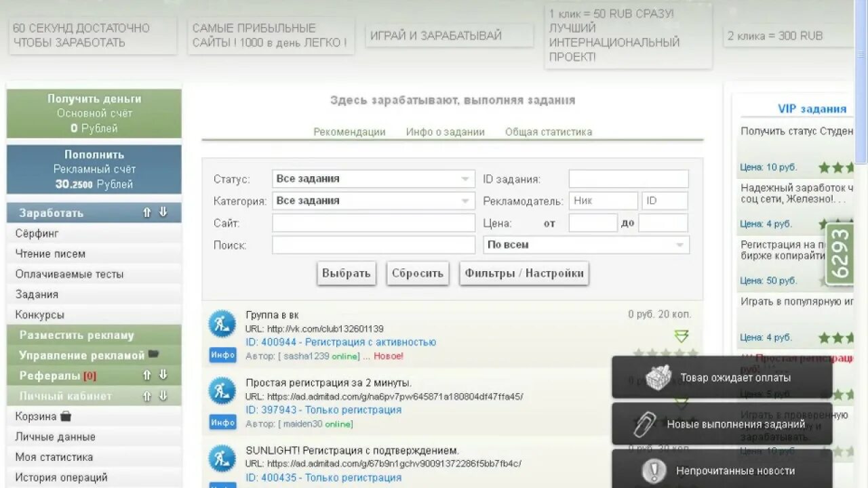Click task icon for Группа в вк
This screenshot has width=868, height=488.
222,324
